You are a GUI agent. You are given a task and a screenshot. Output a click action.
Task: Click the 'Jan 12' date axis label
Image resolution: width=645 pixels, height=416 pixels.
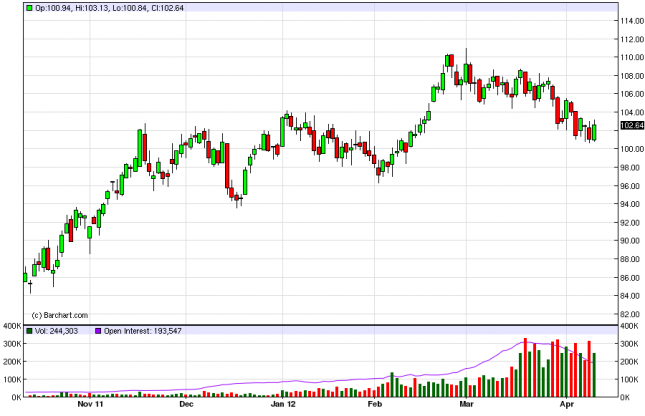click(x=283, y=404)
